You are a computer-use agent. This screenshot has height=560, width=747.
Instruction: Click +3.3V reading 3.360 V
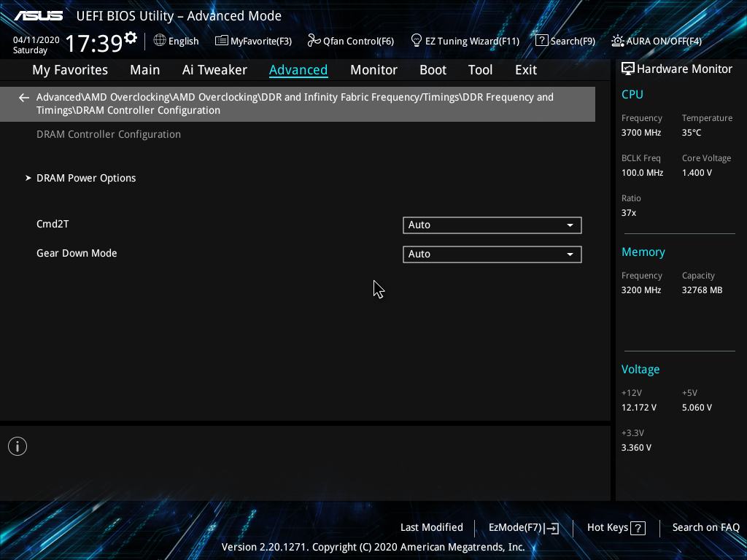[x=636, y=448]
